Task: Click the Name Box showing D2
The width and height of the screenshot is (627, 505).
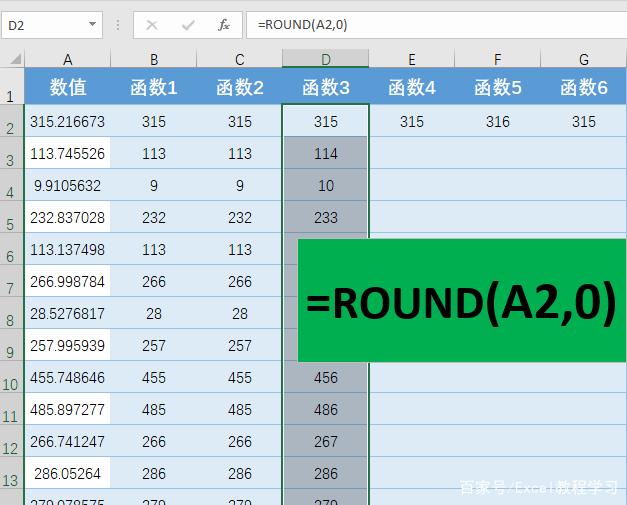Action: (52, 25)
